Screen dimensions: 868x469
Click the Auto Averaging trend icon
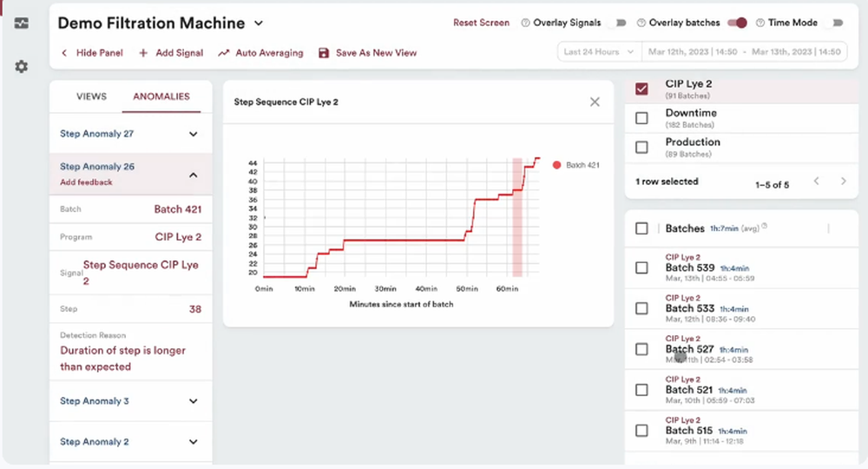click(224, 53)
